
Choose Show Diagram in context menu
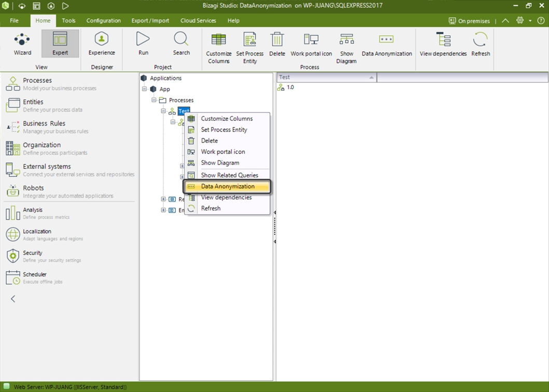tap(227, 162)
